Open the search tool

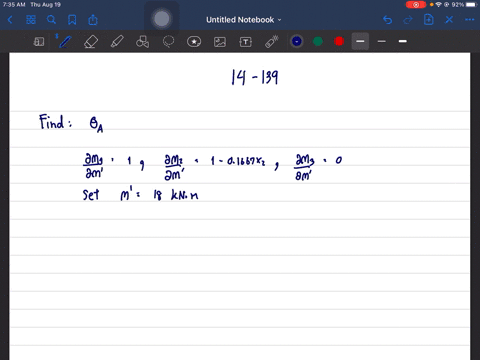click(x=51, y=20)
